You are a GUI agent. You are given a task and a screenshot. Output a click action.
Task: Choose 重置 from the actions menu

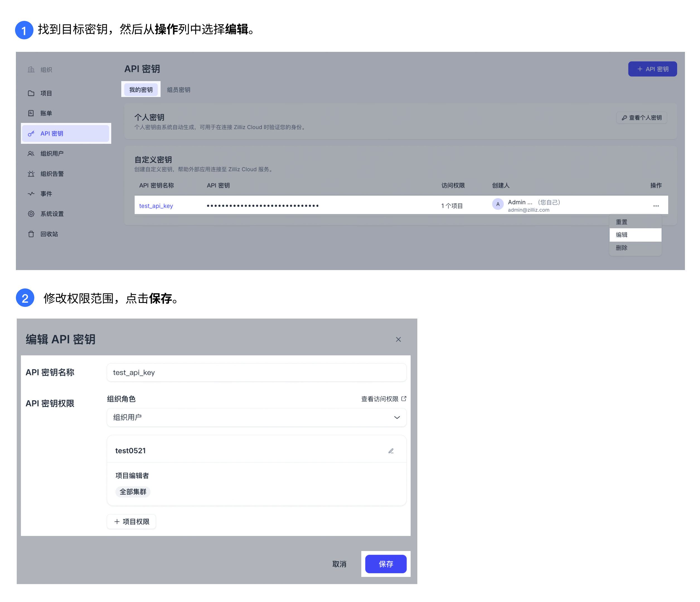tap(635, 222)
